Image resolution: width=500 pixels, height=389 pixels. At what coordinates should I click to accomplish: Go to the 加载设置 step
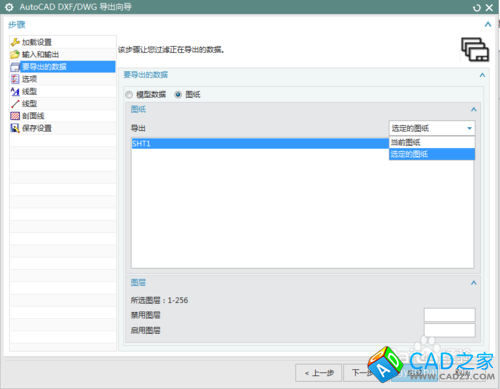click(63, 42)
